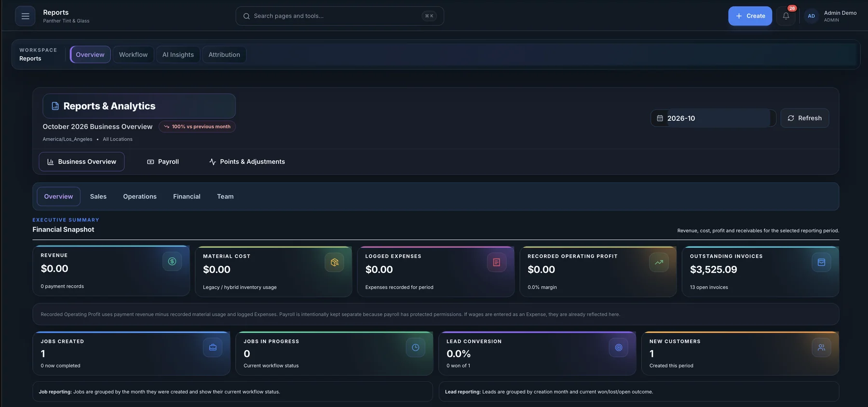Open notifications bell with 26 badge
This screenshot has width=868, height=407.
click(786, 16)
